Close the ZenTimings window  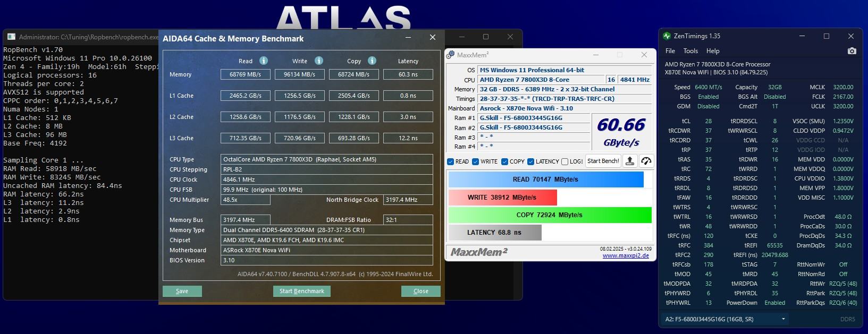click(851, 36)
